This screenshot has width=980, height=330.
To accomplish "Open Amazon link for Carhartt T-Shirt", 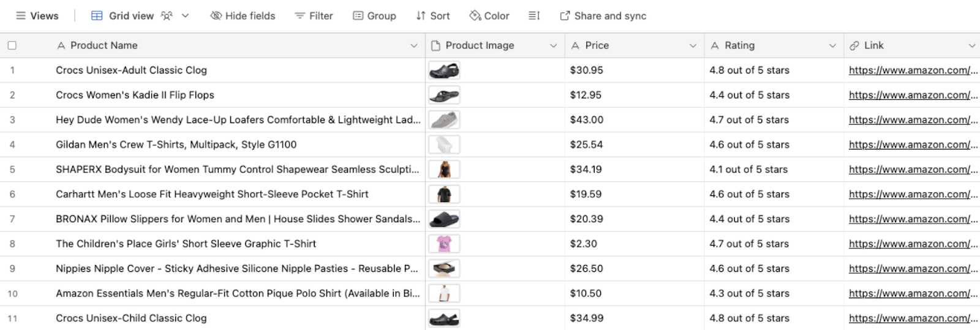I will coord(913,194).
